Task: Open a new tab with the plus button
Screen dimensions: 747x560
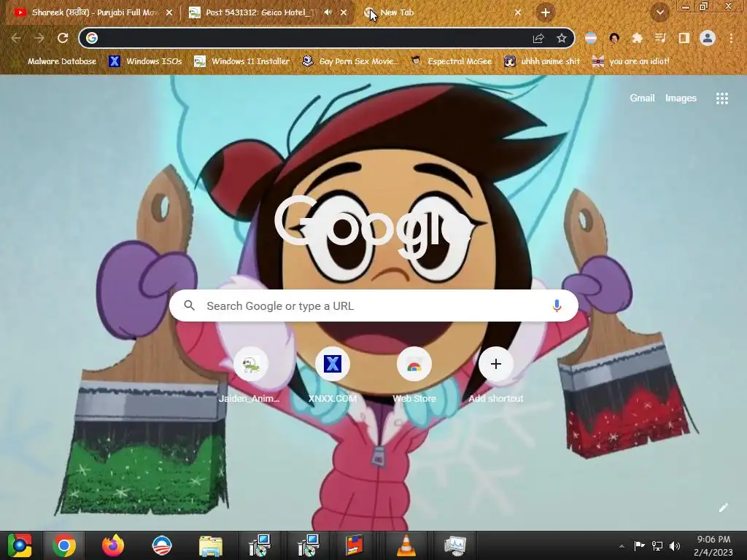Action: (x=546, y=13)
